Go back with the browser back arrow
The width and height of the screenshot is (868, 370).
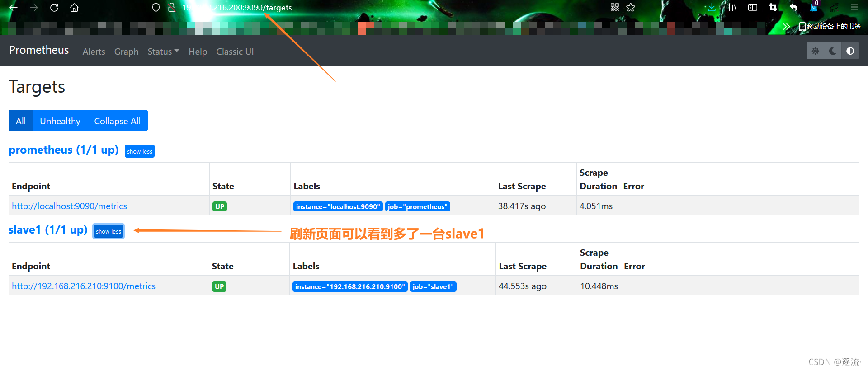(x=14, y=8)
